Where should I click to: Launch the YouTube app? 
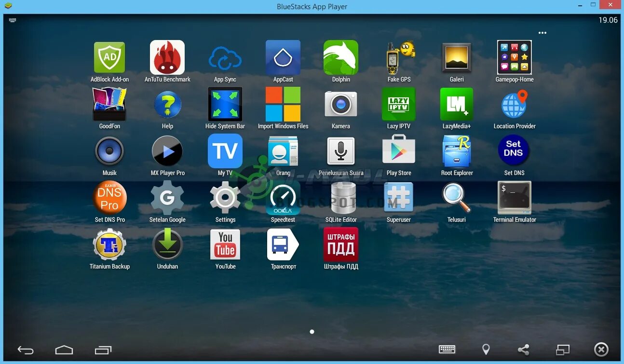pos(225,244)
